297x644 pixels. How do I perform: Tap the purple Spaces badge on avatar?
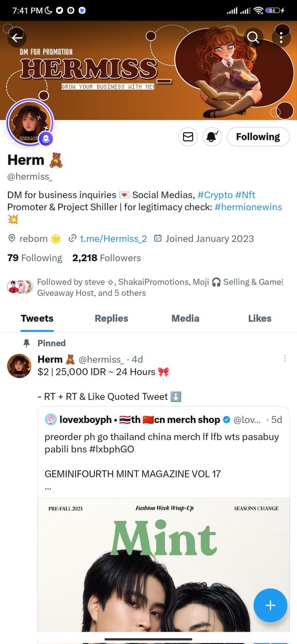46,138
